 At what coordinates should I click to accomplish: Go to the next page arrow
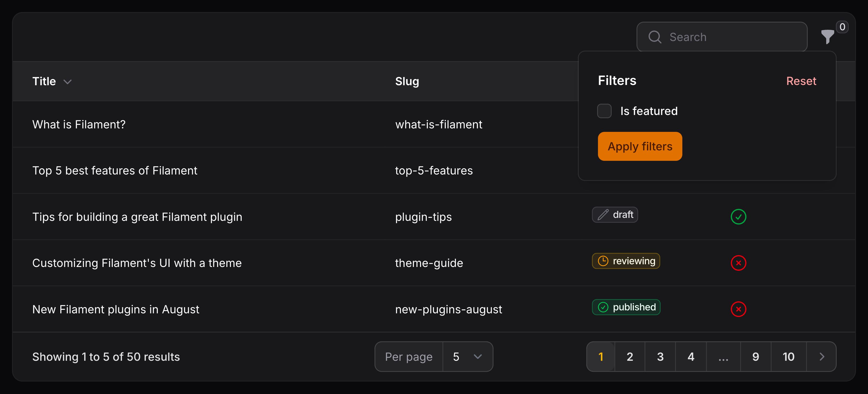[821, 356]
